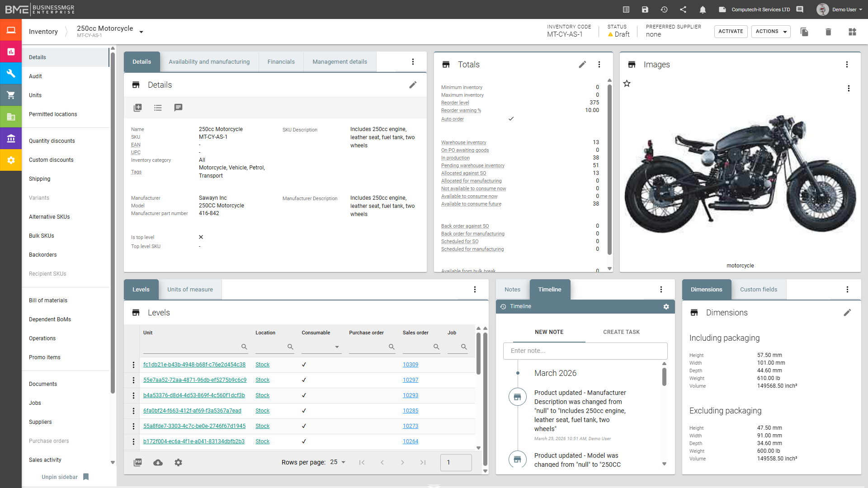Export Levels table to PDF icon
This screenshot has width=868, height=488.
pyautogui.click(x=138, y=462)
